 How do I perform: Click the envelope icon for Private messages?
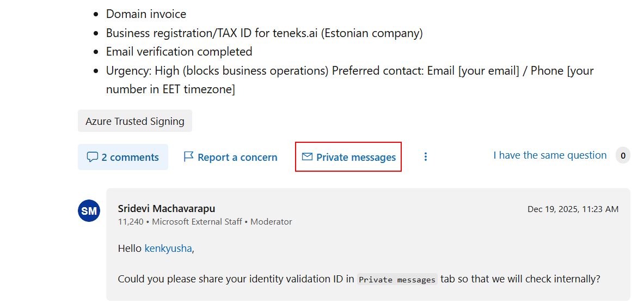307,156
